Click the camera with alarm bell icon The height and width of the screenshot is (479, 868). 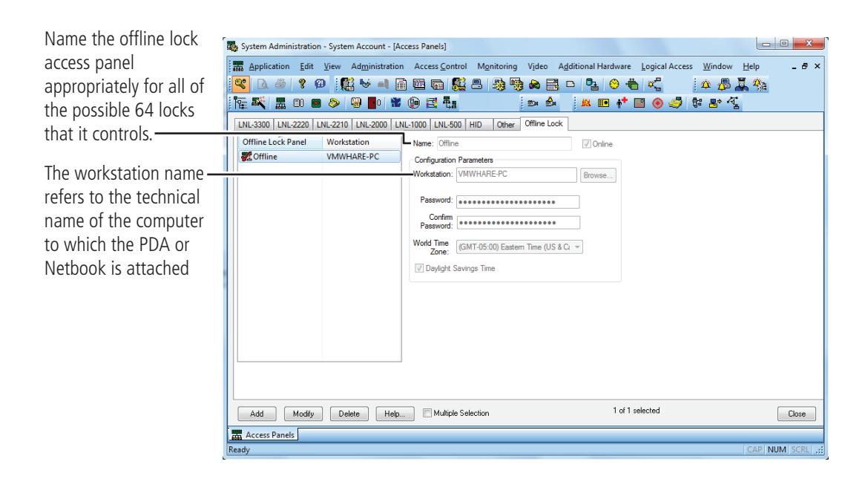[550, 102]
